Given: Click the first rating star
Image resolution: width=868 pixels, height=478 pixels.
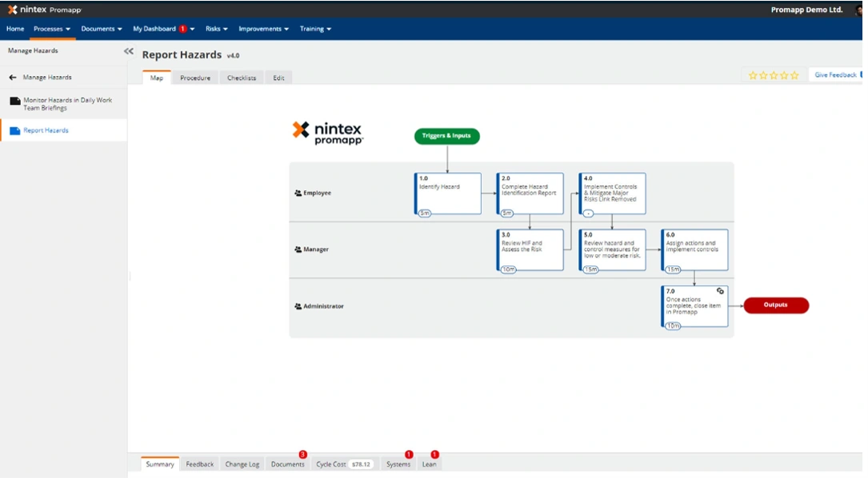Looking at the screenshot, I should (x=753, y=75).
